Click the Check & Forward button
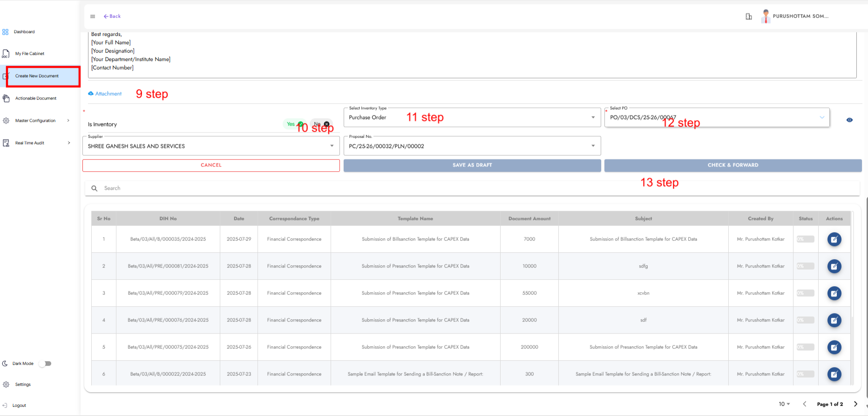868x416 pixels. (x=732, y=165)
